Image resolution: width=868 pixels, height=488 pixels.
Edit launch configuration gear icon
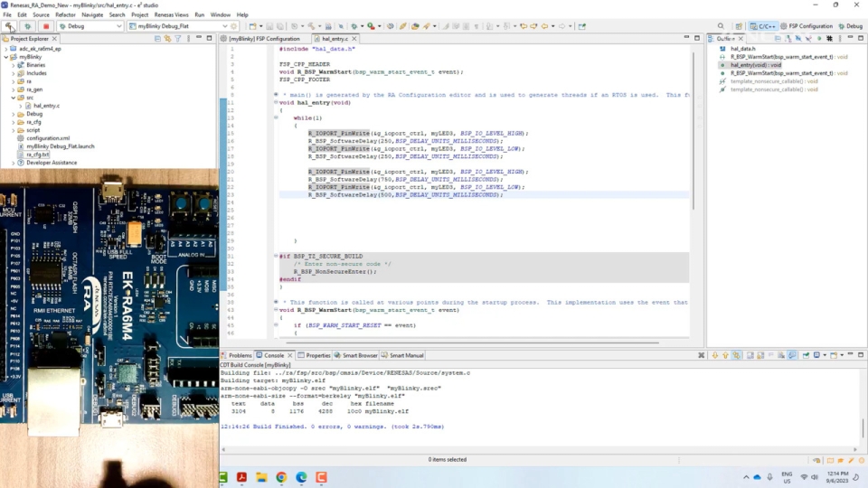[x=234, y=26]
